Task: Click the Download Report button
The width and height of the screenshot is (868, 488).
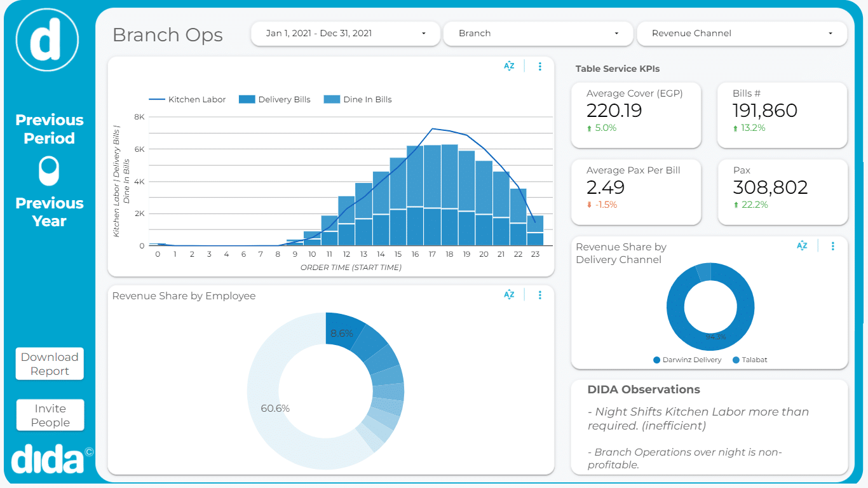Action: 50,364
